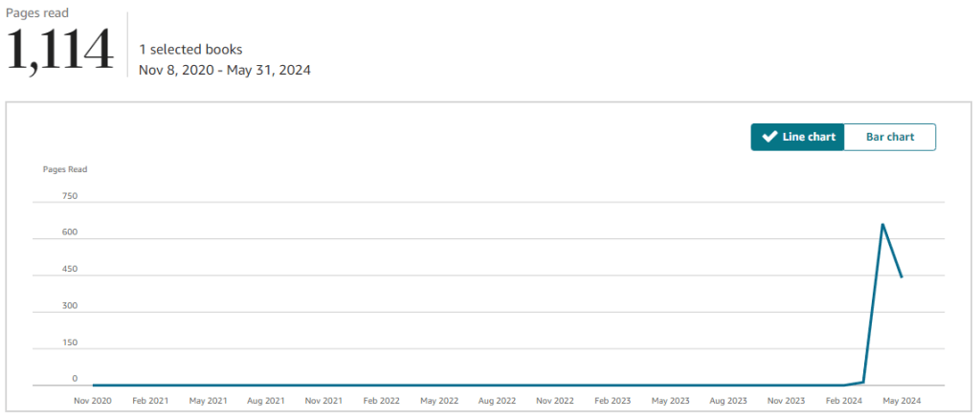Select the Line chart view button

[798, 137]
